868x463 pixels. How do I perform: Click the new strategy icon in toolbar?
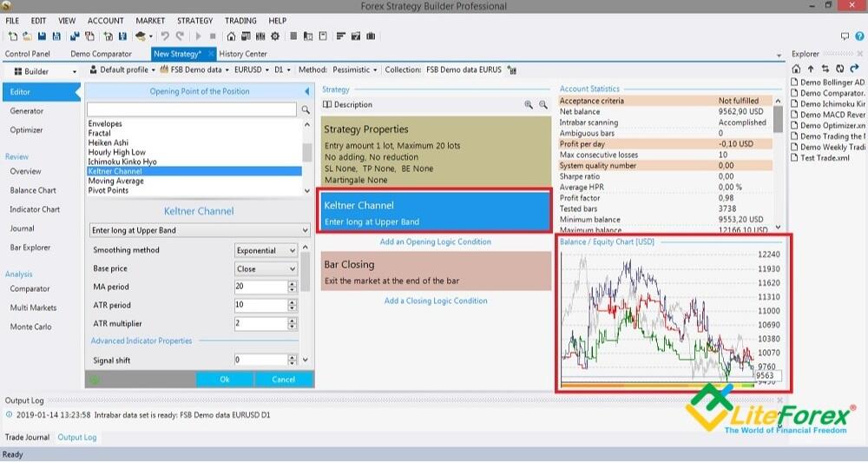click(13, 36)
